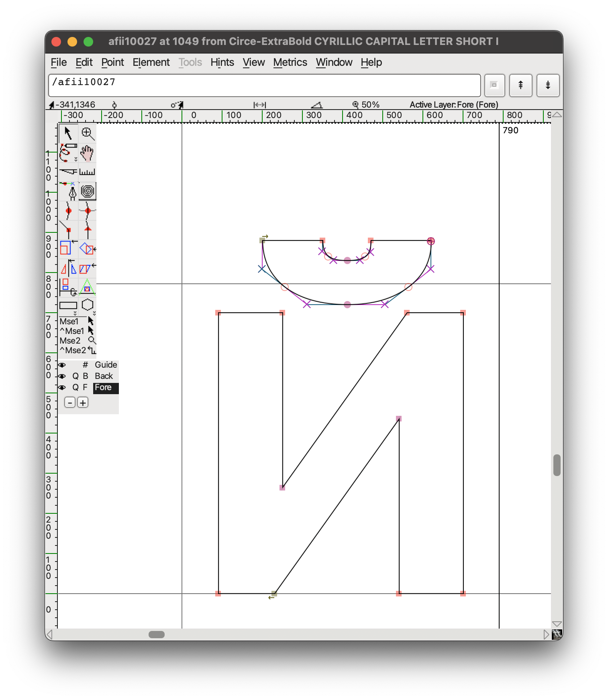608x700 pixels.
Task: Hide the Guide layer eye icon
Action: (62, 365)
